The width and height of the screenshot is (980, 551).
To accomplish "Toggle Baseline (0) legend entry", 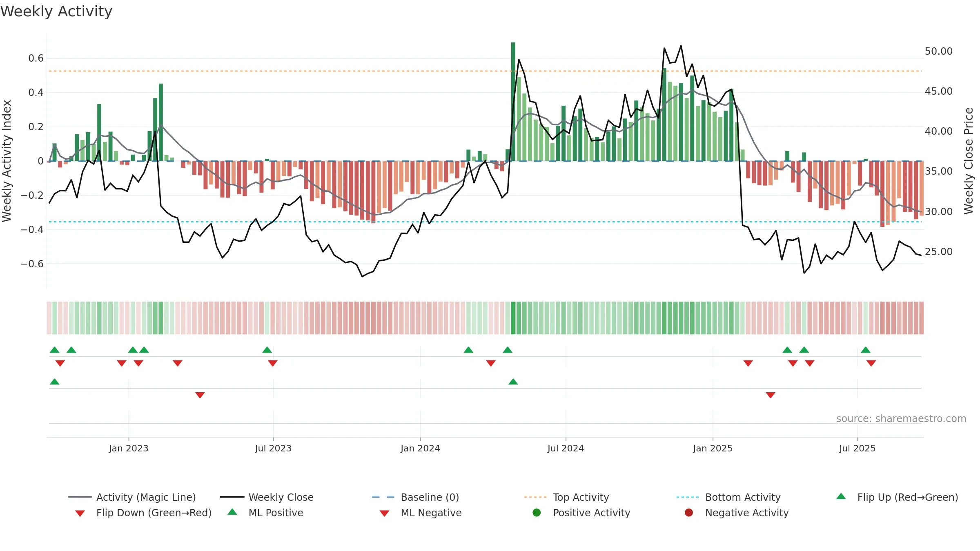I will pos(416,497).
